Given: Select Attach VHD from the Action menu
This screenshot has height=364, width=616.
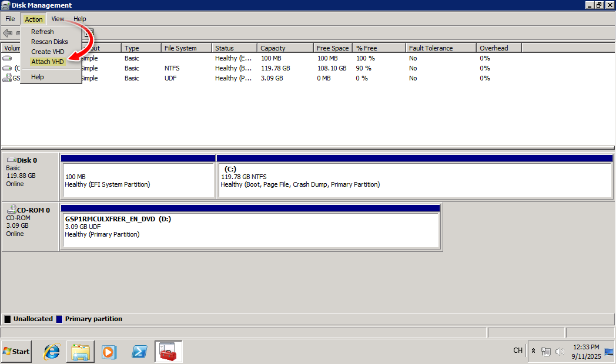Looking at the screenshot, I should 47,61.
